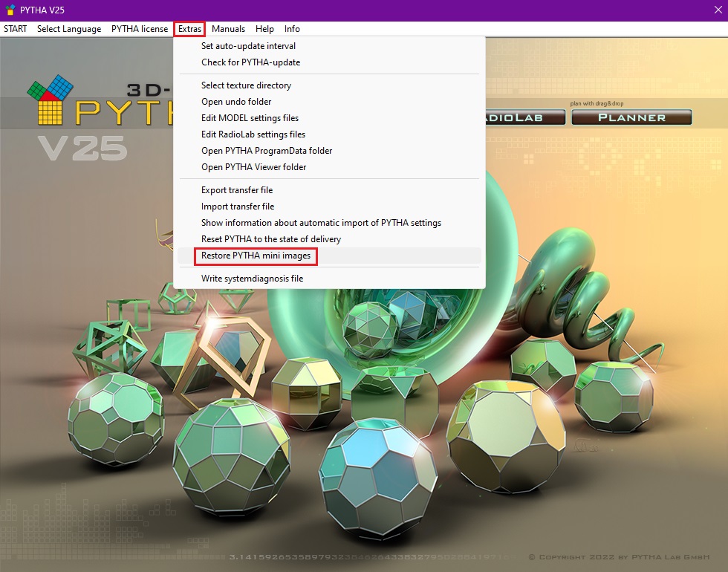728x572 pixels.
Task: Open the Manuals menu
Action: tap(229, 29)
